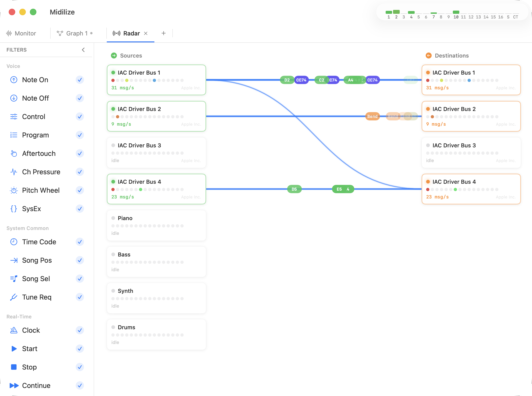This screenshot has height=396, width=532.
Task: Select the Note On filter icon
Action: click(14, 80)
